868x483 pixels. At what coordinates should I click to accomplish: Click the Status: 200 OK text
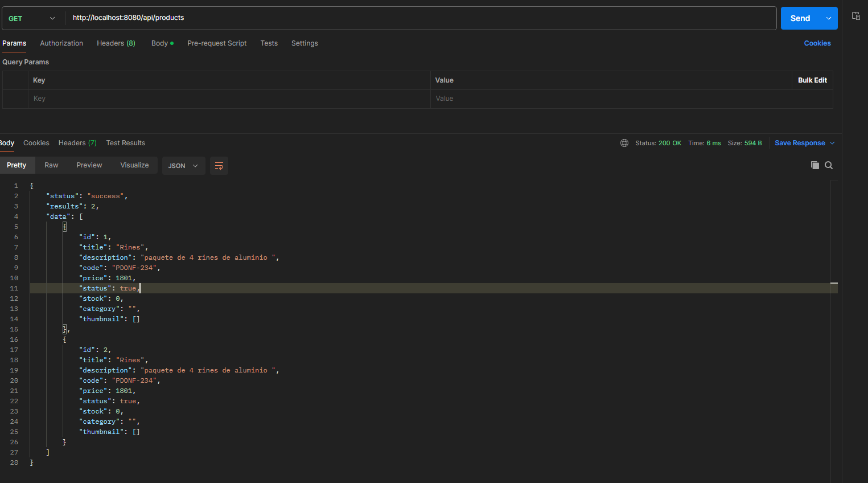tap(658, 143)
